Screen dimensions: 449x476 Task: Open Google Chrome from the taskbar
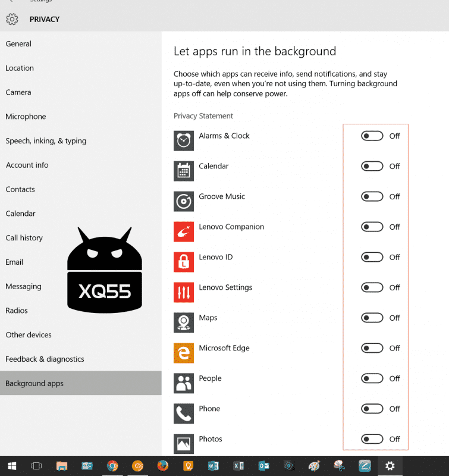coord(112,466)
